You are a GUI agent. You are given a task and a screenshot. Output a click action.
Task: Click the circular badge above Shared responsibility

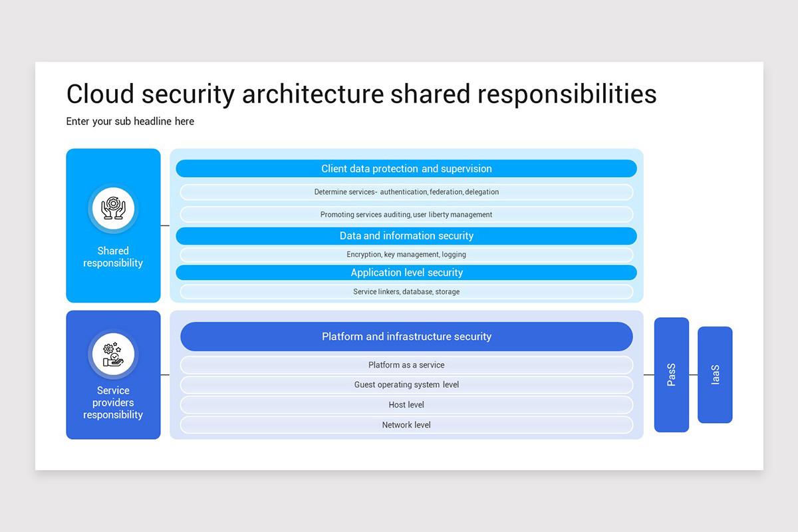(113, 208)
